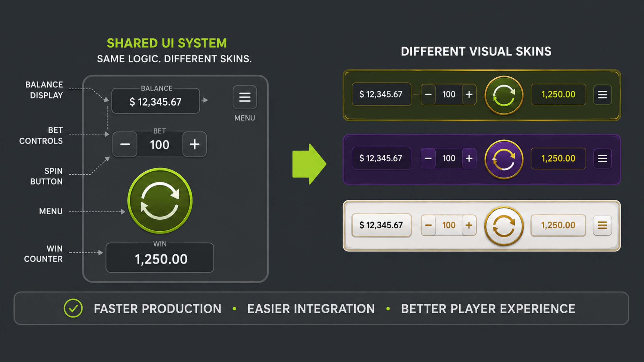Decrease bet in the white gold skin bar
Viewport: 644px width, 362px height.
click(428, 225)
